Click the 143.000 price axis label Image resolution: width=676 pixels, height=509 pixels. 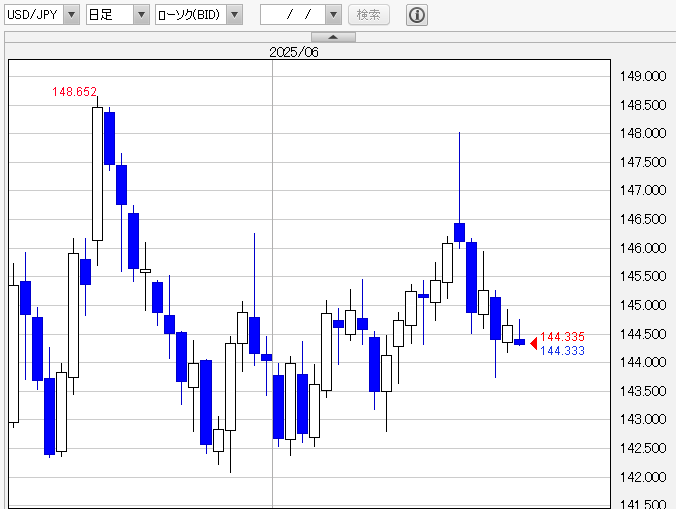(643, 419)
